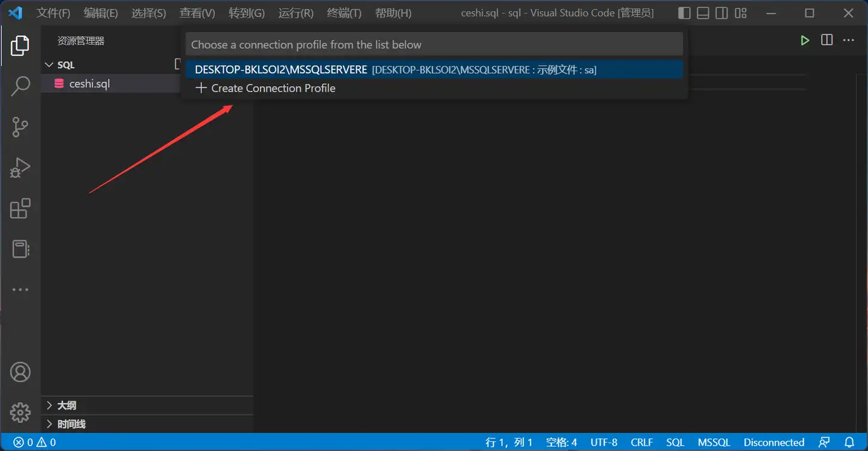Open the 选择(S) menu

[149, 13]
